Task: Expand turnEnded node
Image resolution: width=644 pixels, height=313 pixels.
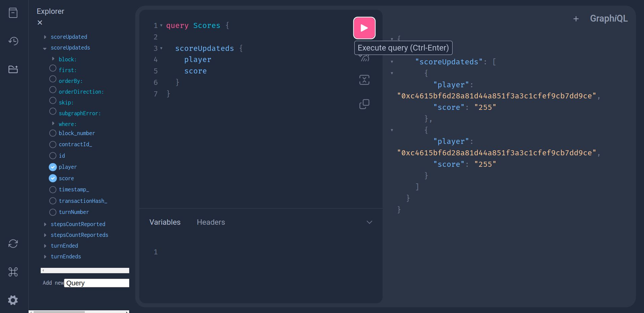Action: 45,246
